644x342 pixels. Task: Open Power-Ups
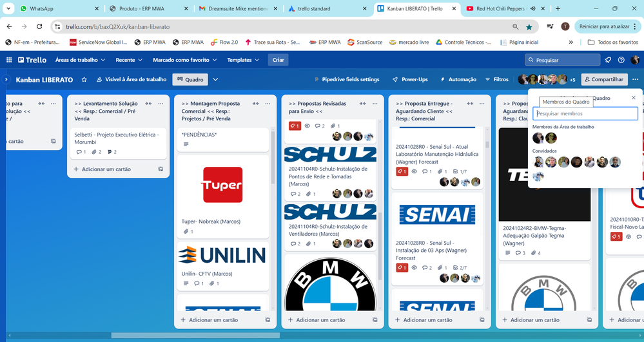(x=410, y=80)
